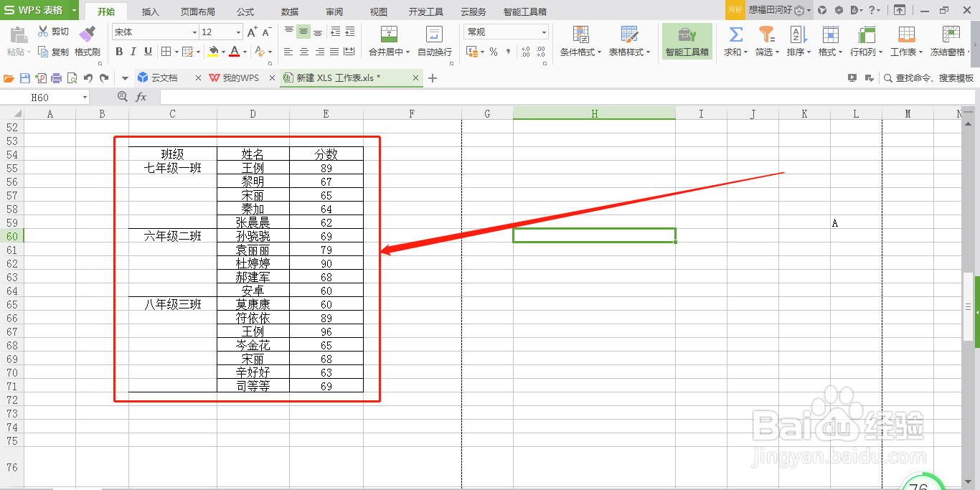
Task: Open the fill color dropdown arrow
Action: coord(223,52)
